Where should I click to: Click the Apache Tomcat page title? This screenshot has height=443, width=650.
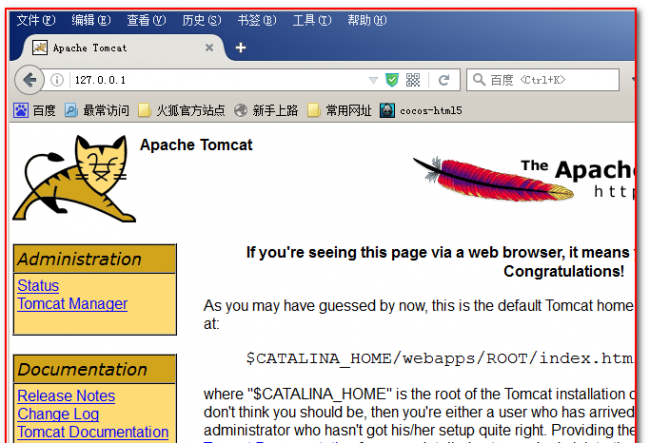click(x=196, y=145)
